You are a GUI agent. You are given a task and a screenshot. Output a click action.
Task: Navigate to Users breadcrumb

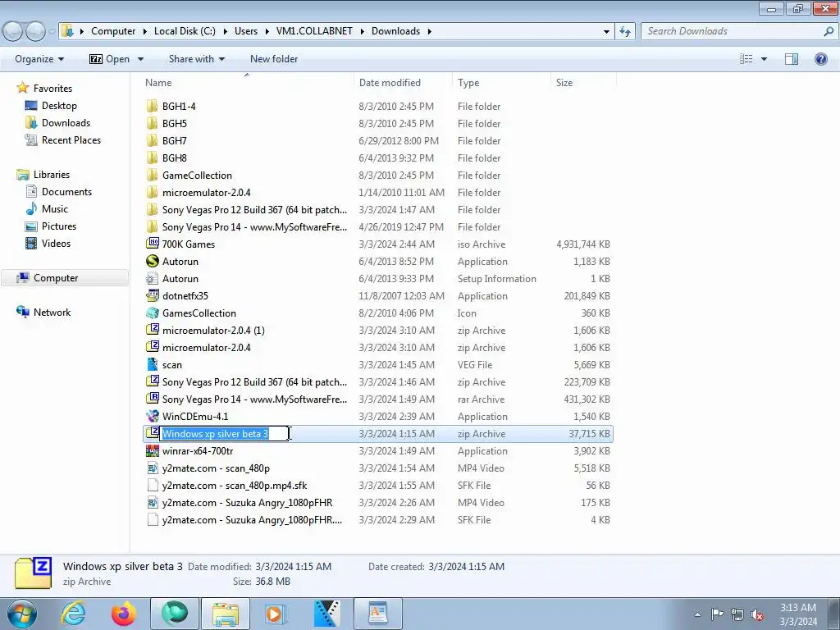246,31
